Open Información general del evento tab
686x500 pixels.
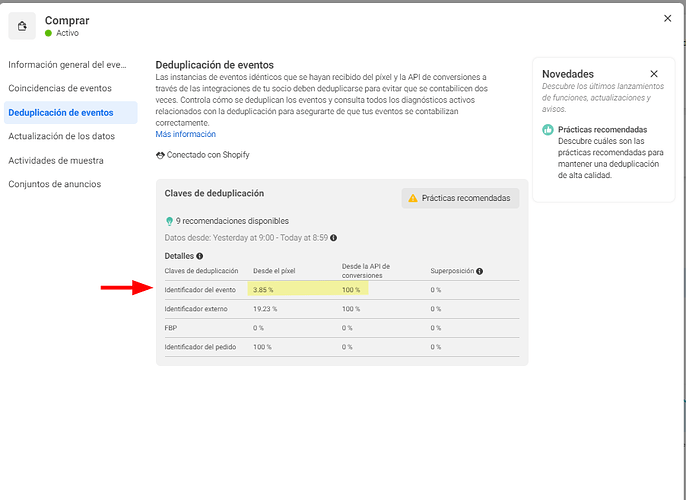pos(67,65)
